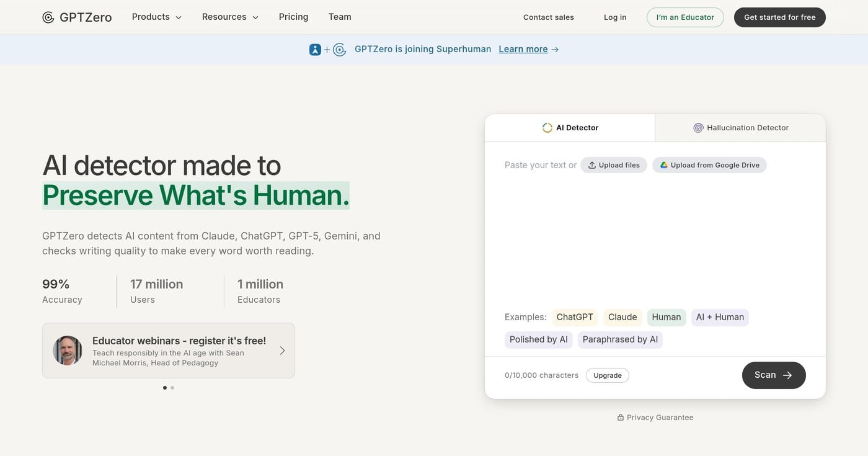Click the Upgrade button
868x456 pixels.
[x=608, y=375]
